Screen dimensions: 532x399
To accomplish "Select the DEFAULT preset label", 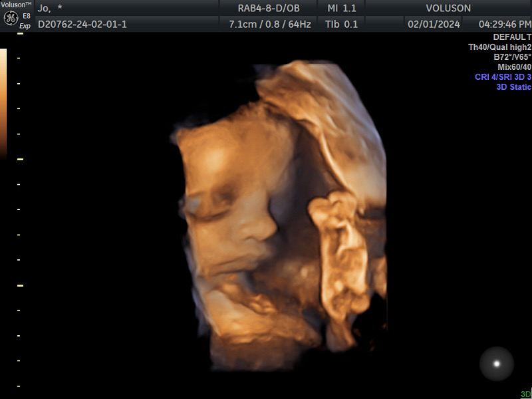I will pyautogui.click(x=512, y=37).
